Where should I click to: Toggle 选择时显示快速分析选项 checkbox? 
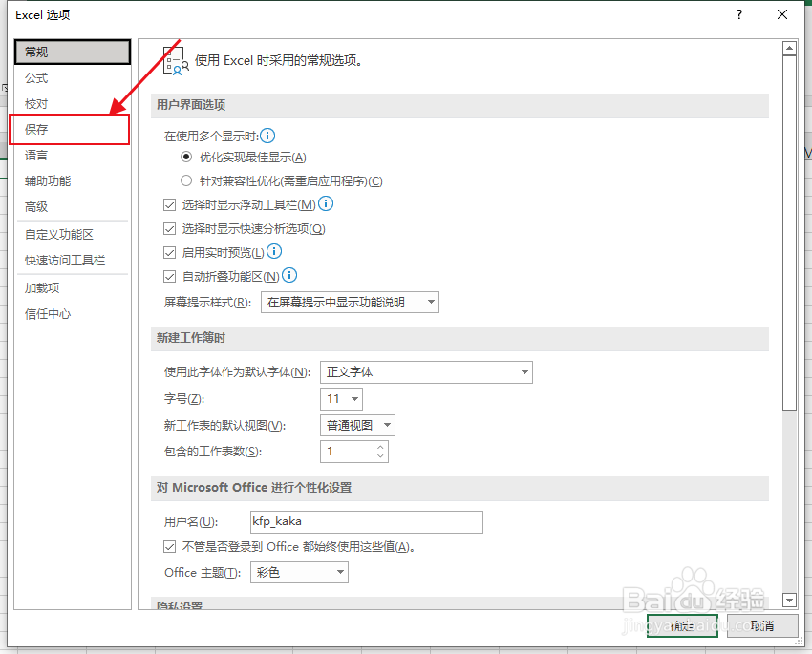tap(169, 229)
